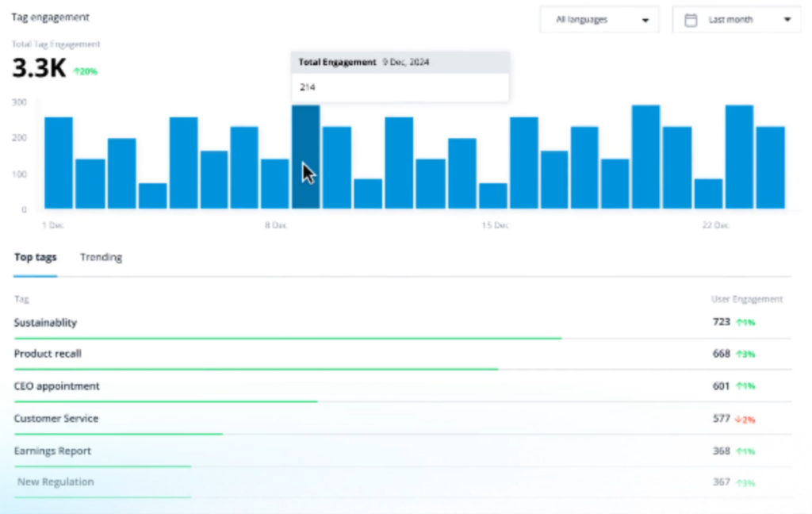The height and width of the screenshot is (514, 812).
Task: Switch to the Trending tab
Action: 101,258
